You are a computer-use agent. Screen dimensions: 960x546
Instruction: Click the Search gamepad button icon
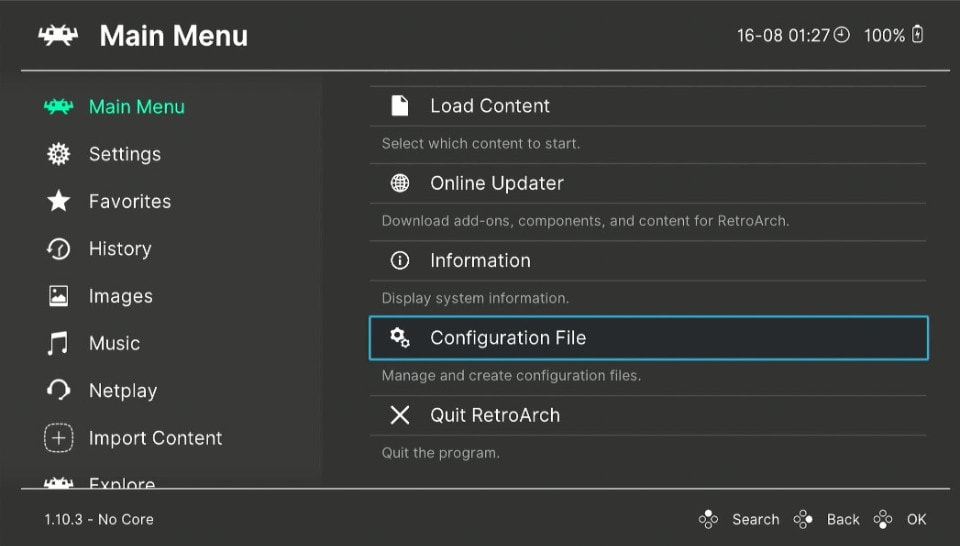[x=708, y=519]
